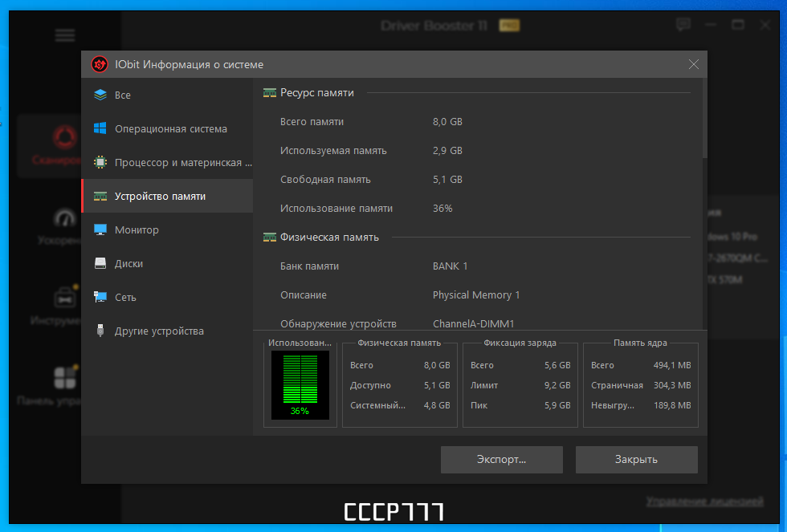Close the IObit system information dialog
The image size is (787, 532).
pos(693,64)
